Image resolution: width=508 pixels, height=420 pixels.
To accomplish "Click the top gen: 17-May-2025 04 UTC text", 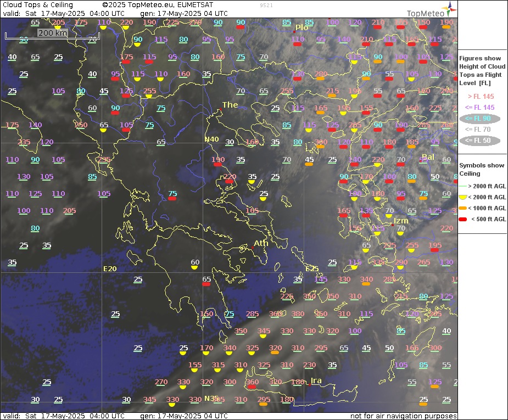I will point(184,14).
